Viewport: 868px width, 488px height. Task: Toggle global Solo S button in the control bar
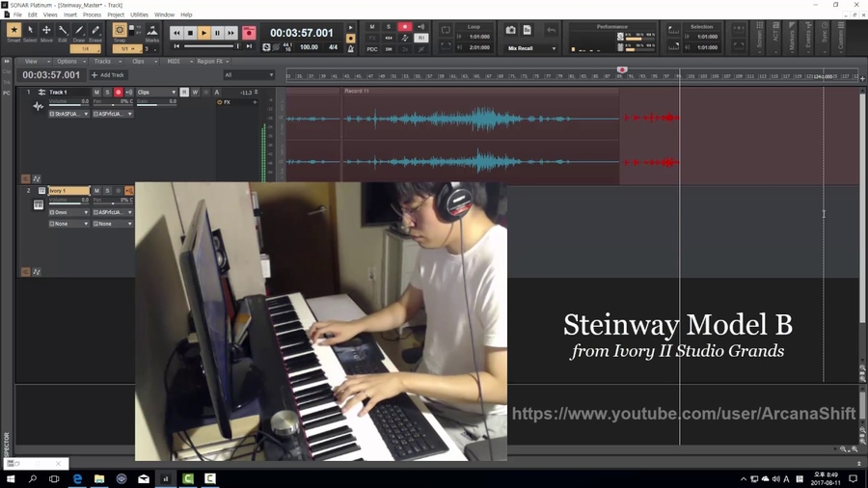pos(389,27)
